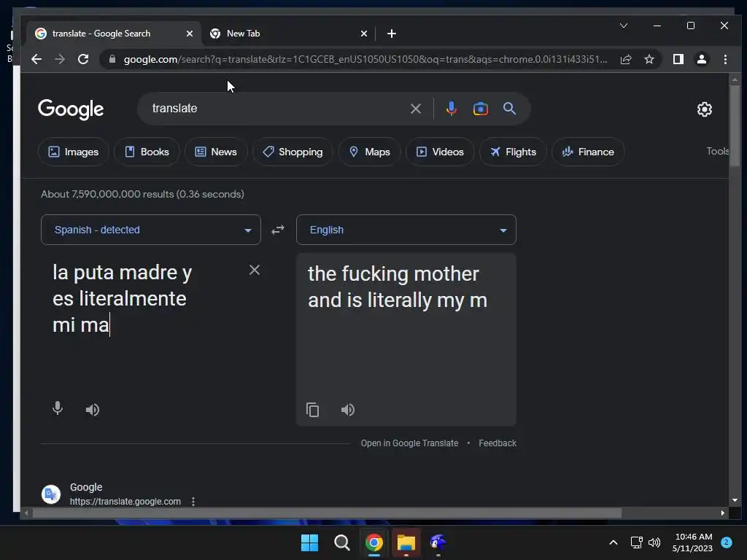This screenshot has width=747, height=560.
Task: Filter results by Videos
Action: click(x=440, y=152)
